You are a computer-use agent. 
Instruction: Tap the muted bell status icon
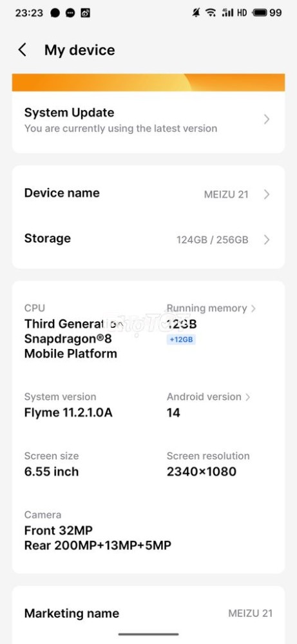(196, 13)
